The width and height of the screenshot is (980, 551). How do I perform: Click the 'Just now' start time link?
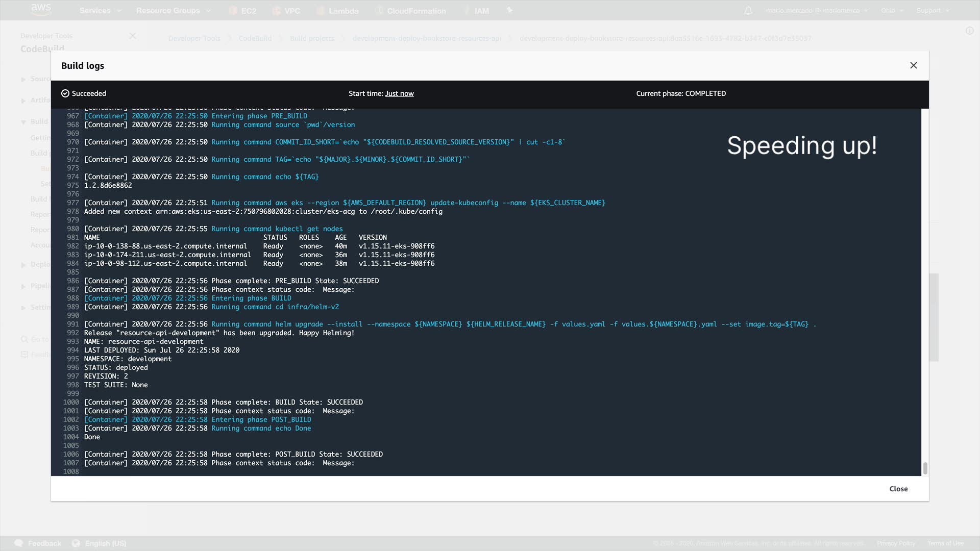click(x=399, y=93)
